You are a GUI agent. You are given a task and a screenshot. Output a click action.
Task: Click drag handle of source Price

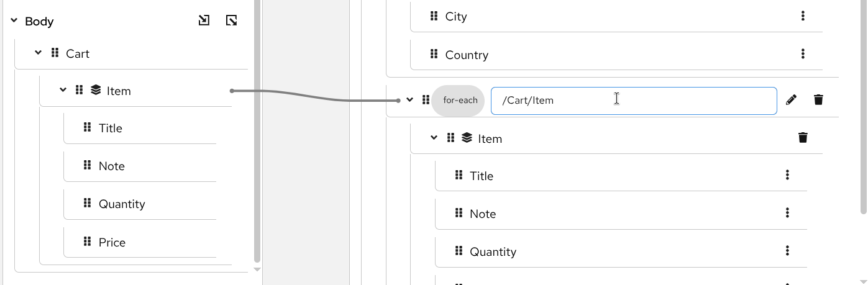click(x=87, y=242)
